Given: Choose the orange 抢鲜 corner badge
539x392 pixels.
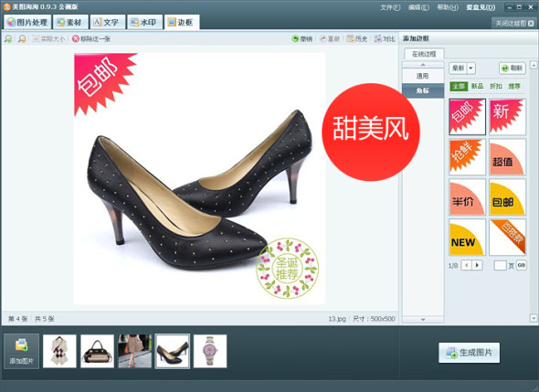Looking at the screenshot, I should click(x=467, y=157).
